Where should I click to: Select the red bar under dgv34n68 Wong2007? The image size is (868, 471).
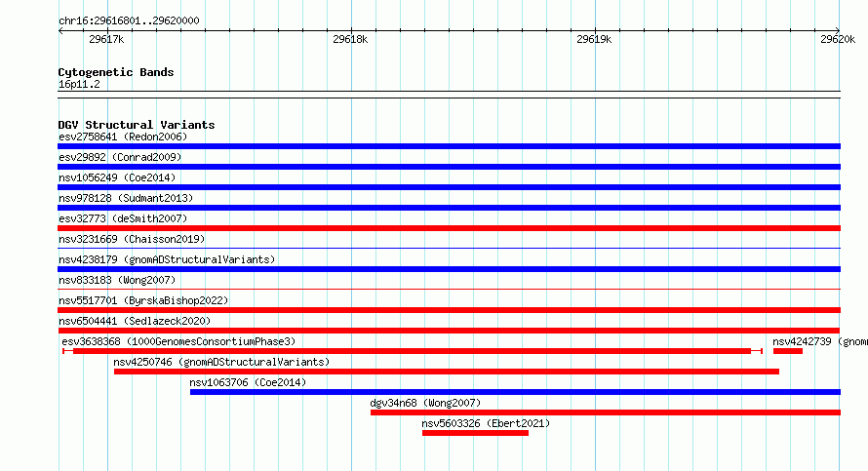[x=606, y=412]
